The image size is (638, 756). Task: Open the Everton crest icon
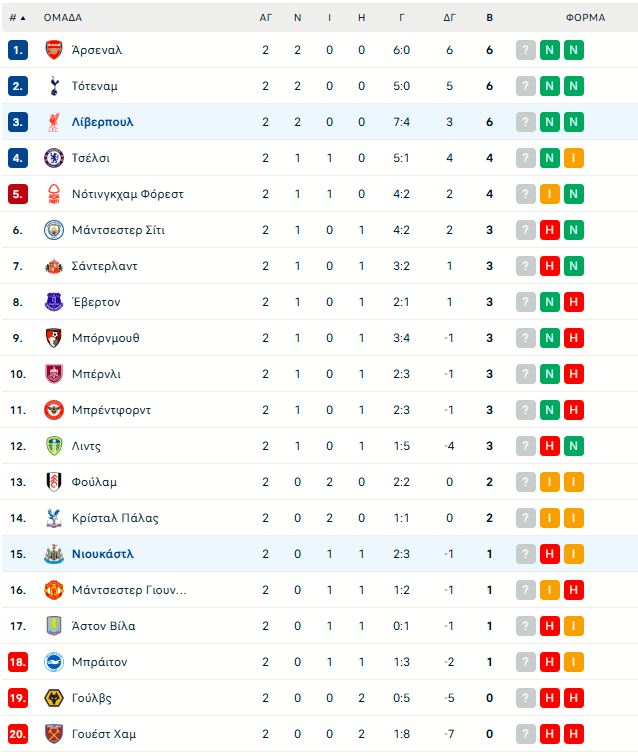[x=54, y=302]
